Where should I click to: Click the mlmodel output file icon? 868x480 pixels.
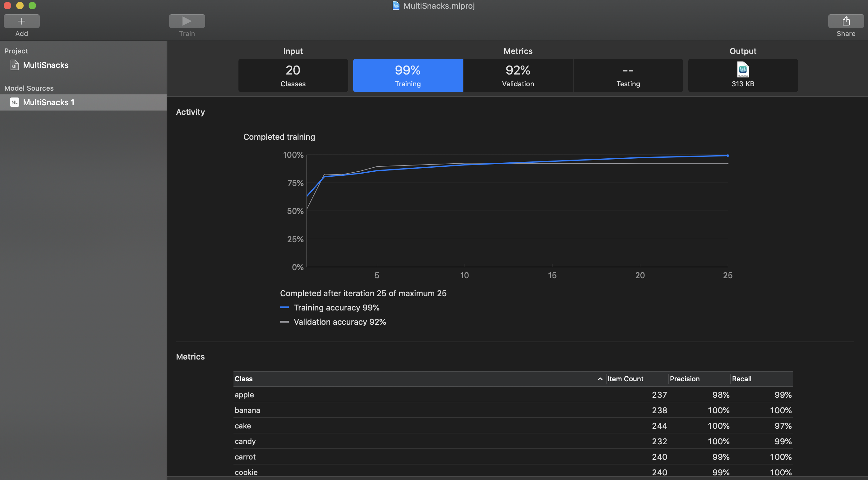743,70
